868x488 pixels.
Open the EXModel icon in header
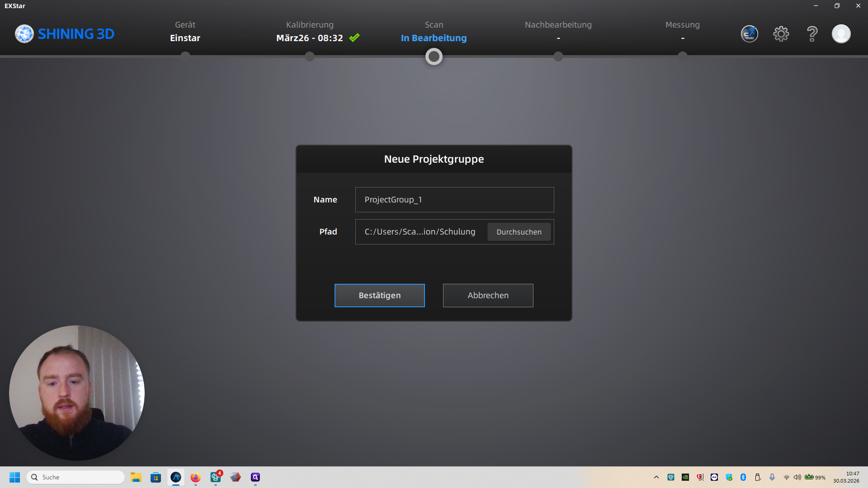749,34
